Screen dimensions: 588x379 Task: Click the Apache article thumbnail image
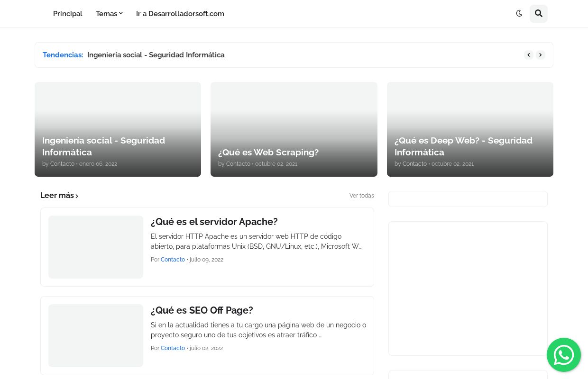[96, 247]
